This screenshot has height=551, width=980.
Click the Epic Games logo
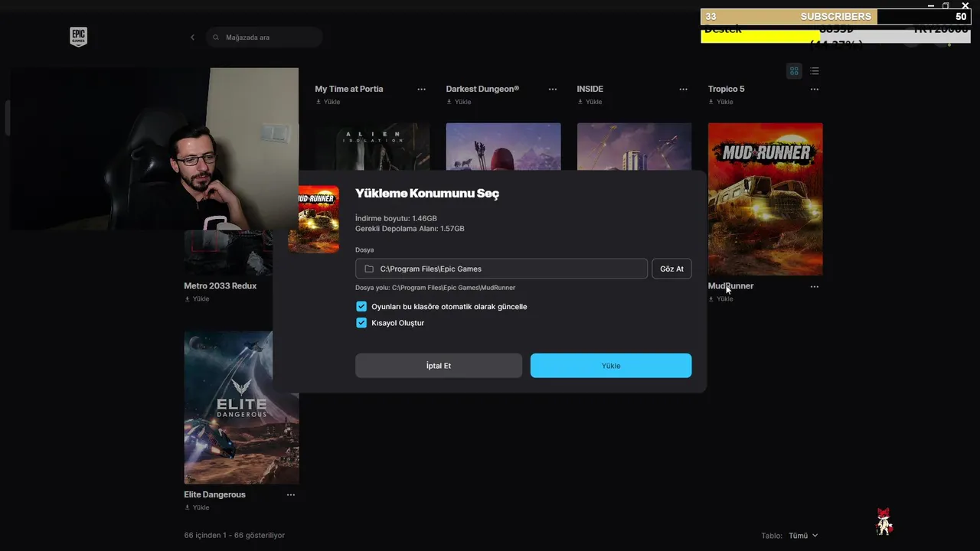(x=78, y=37)
